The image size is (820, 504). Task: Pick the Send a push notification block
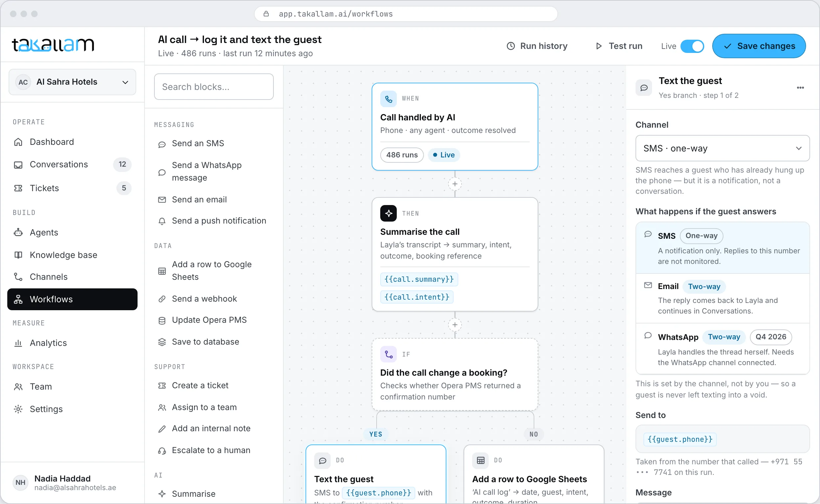(x=214, y=221)
